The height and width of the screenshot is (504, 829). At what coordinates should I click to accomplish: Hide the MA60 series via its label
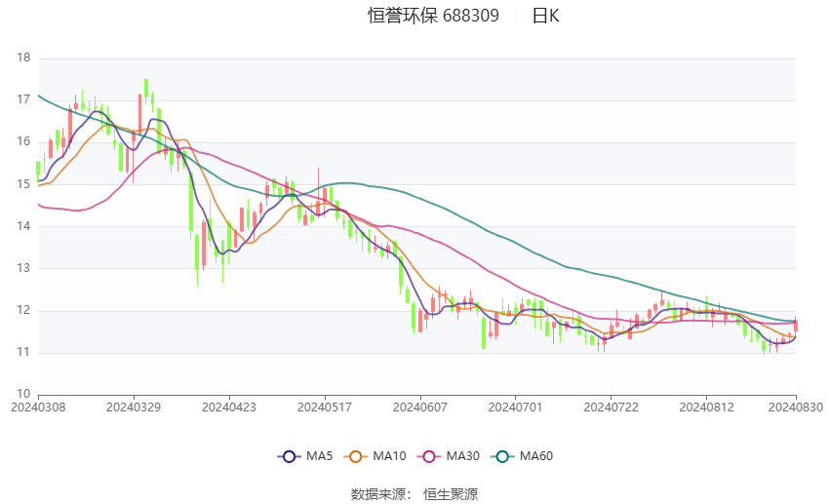point(536,456)
